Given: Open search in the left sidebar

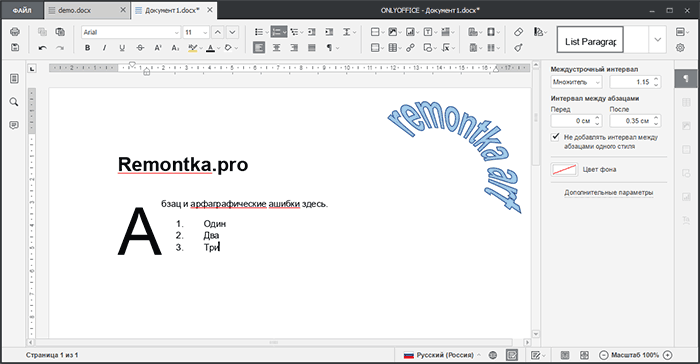Looking at the screenshot, I should [x=14, y=102].
